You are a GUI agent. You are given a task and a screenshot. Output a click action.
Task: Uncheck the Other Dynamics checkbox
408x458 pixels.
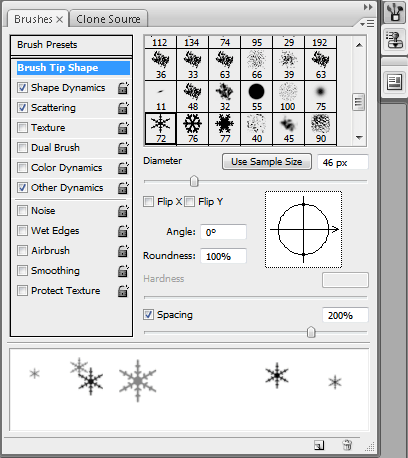point(22,188)
